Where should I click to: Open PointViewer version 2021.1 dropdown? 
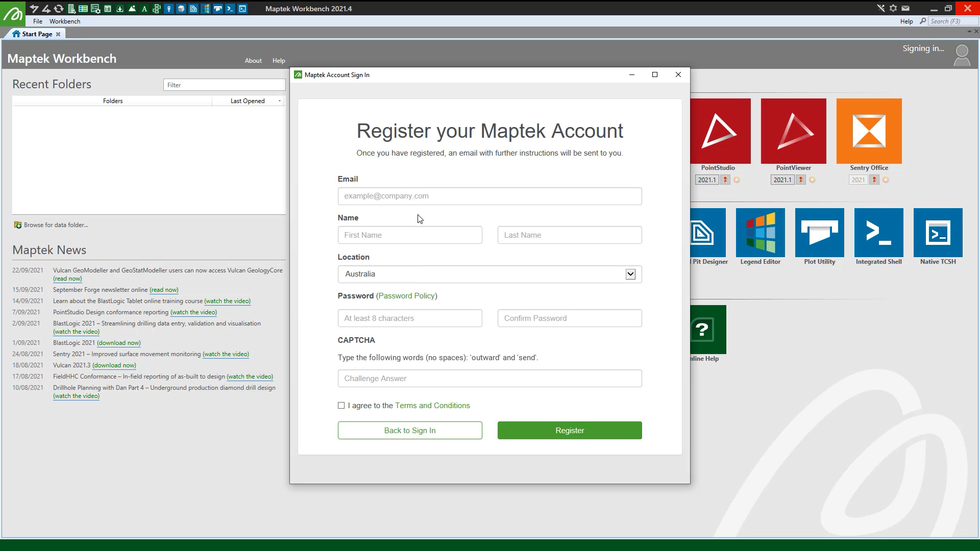tap(782, 180)
